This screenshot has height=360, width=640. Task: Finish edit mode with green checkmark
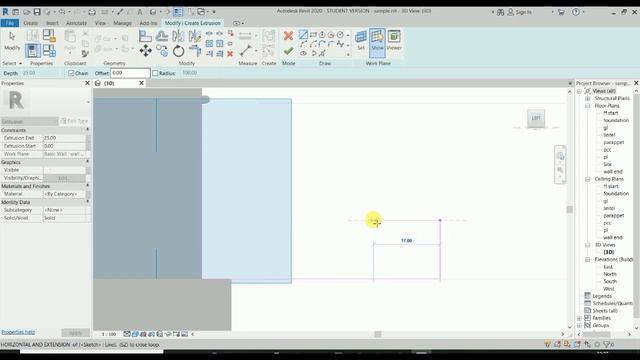pyautogui.click(x=288, y=51)
